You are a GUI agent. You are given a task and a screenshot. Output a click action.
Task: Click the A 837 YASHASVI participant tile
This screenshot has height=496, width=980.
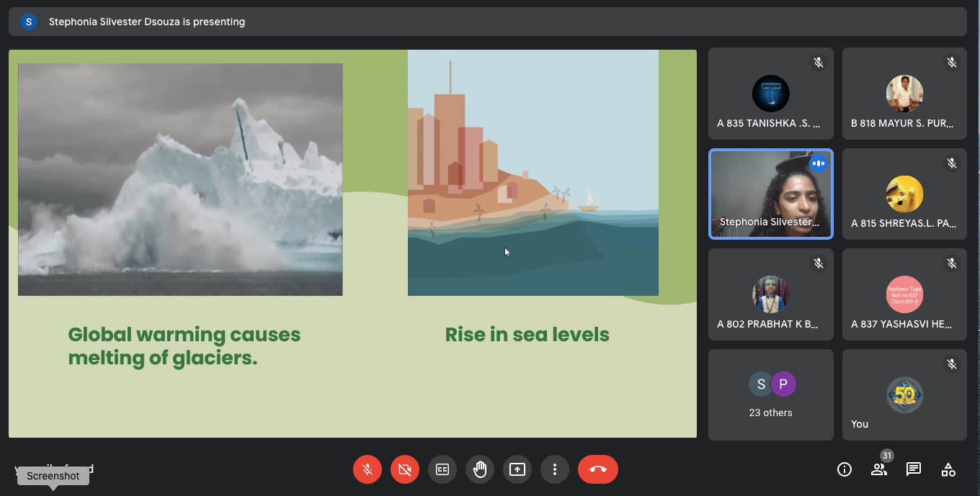point(904,294)
